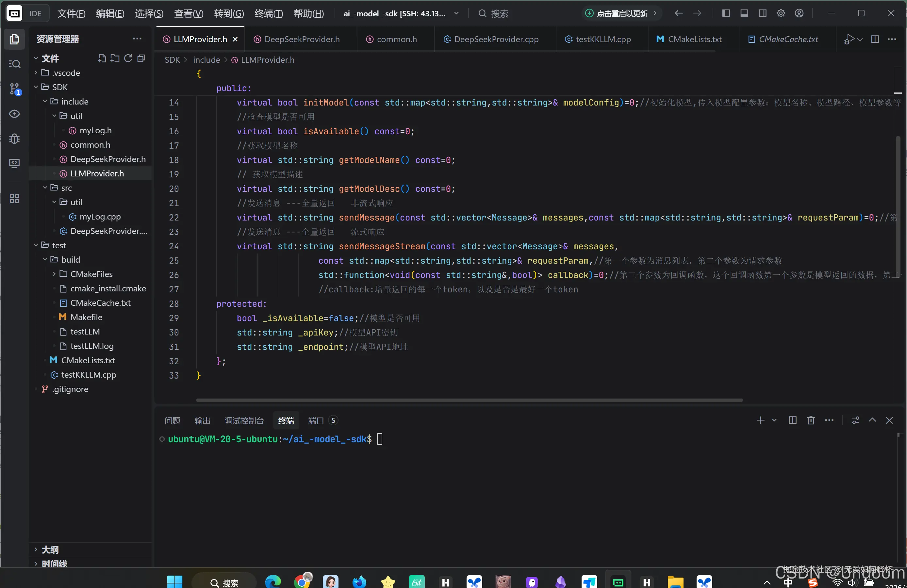907x588 pixels.
Task: Refresh the explorer file tree
Action: 128,58
